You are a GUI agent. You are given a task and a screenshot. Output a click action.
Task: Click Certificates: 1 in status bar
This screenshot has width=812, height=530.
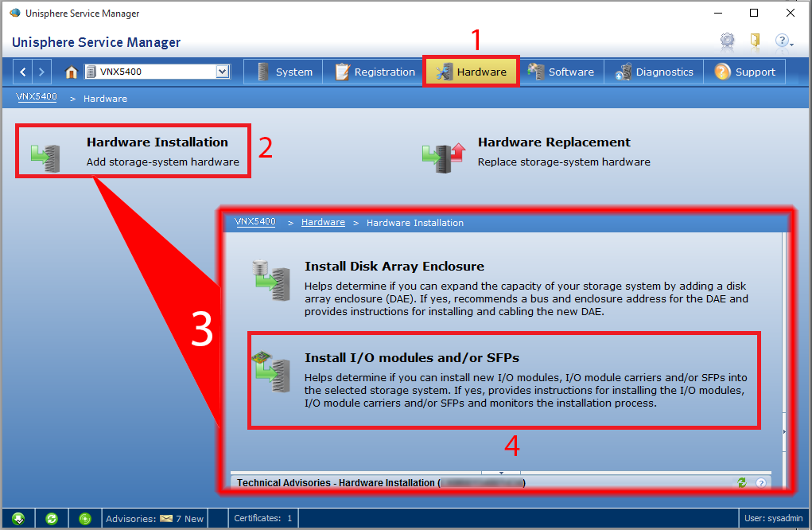click(263, 518)
